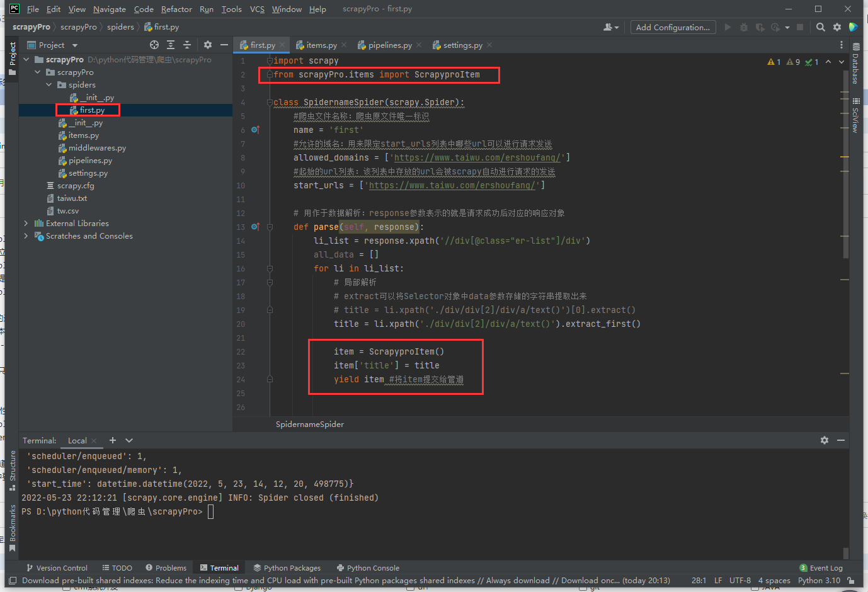Open the VCS menu
The width and height of the screenshot is (868, 592).
point(257,9)
